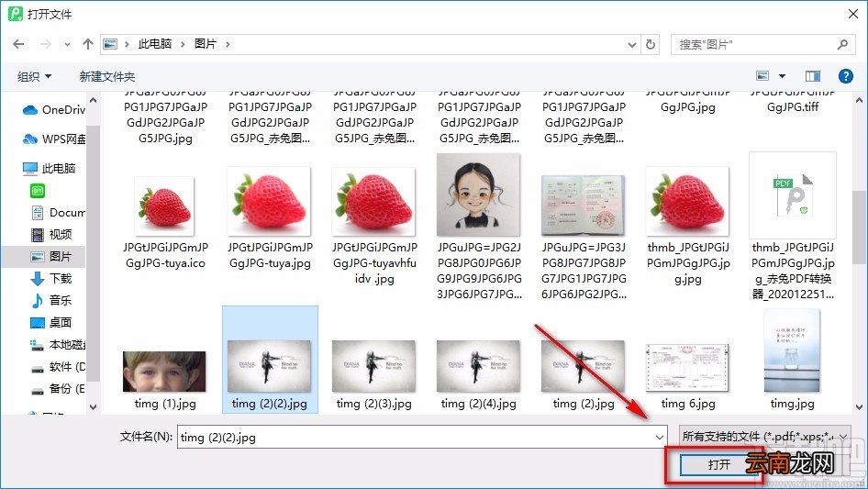Select the G5JPG.jpg file label

[165, 138]
